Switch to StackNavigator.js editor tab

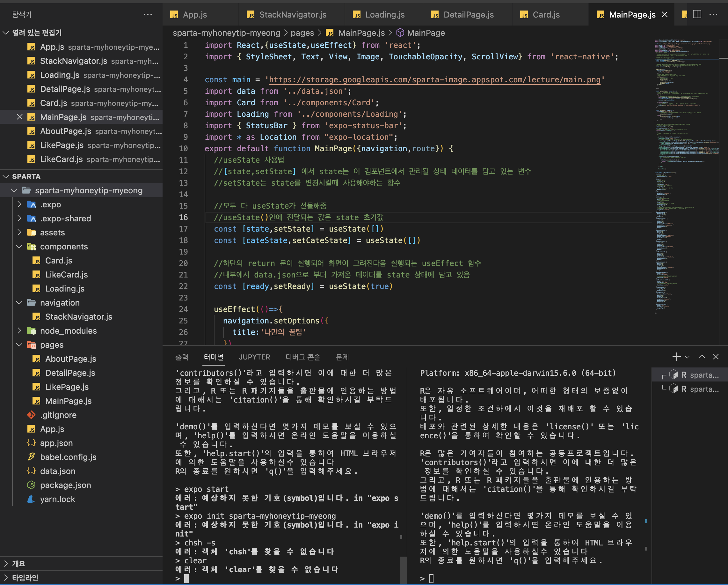[291, 15]
